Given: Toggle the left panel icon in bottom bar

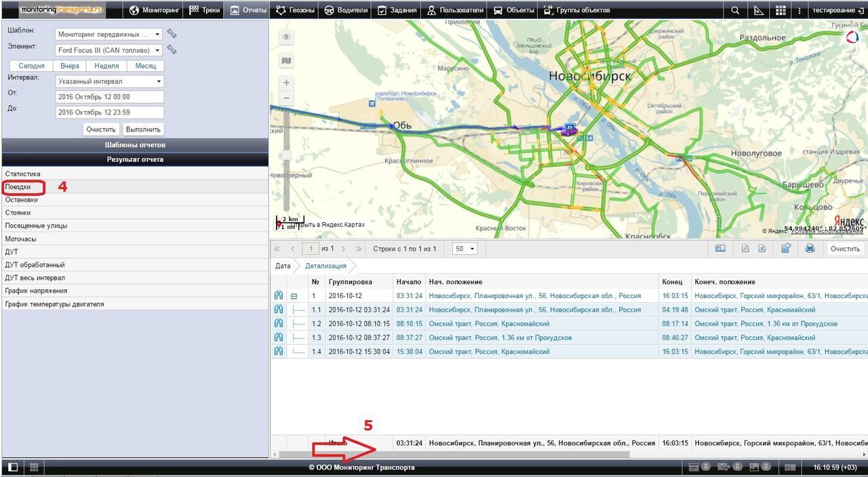Looking at the screenshot, I should (12, 467).
